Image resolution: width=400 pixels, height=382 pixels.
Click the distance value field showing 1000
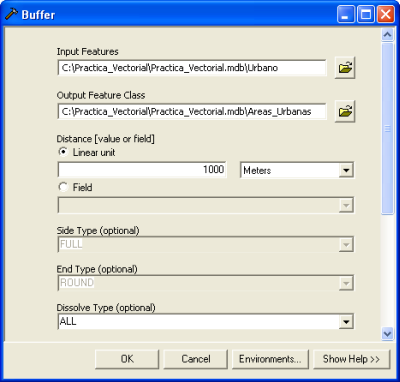[142, 170]
